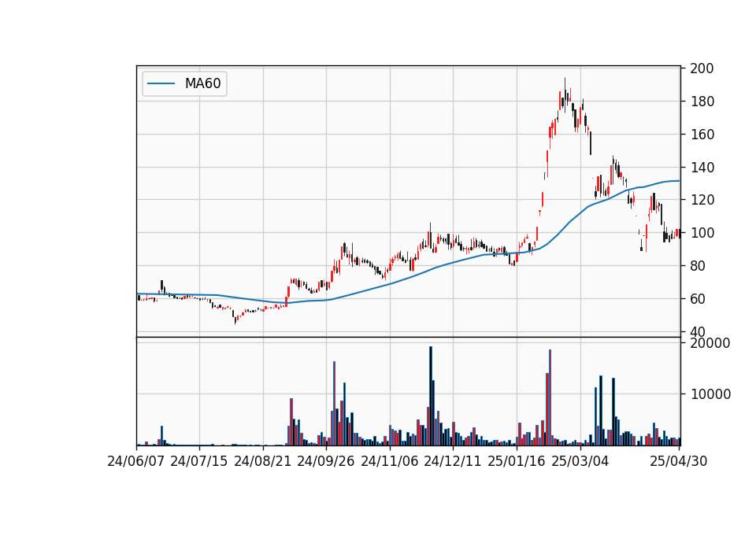The image size is (756, 543).
Task: Click the 80 price axis label
Action: pyautogui.click(x=698, y=266)
